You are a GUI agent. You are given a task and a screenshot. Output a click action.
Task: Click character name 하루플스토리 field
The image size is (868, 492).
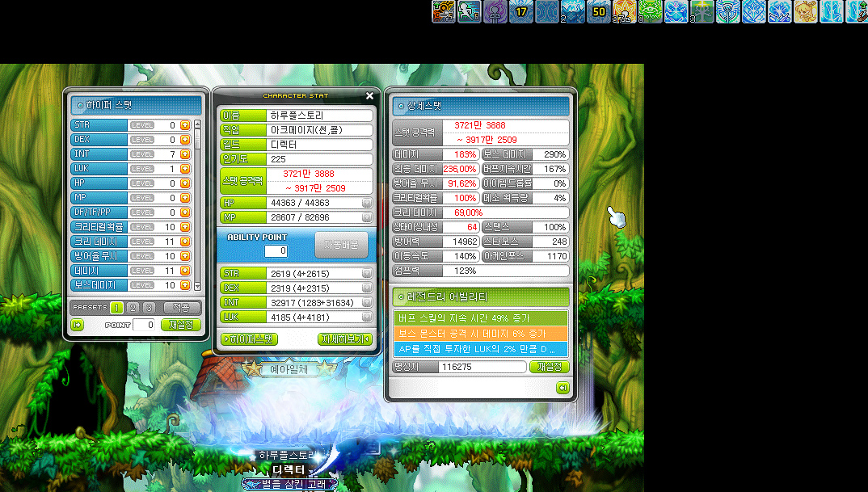pos(319,116)
